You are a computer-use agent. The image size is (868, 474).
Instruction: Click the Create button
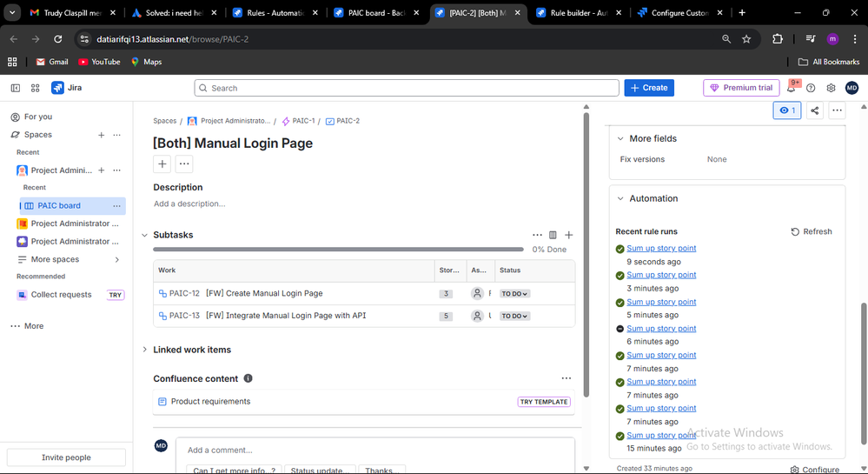[x=649, y=88]
